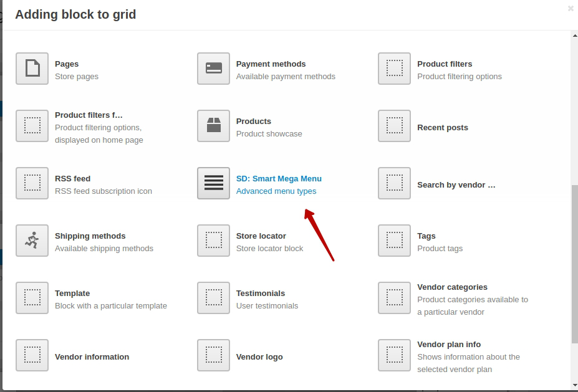The width and height of the screenshot is (578, 392).
Task: Click 'Product tags' description text
Action: pos(440,249)
